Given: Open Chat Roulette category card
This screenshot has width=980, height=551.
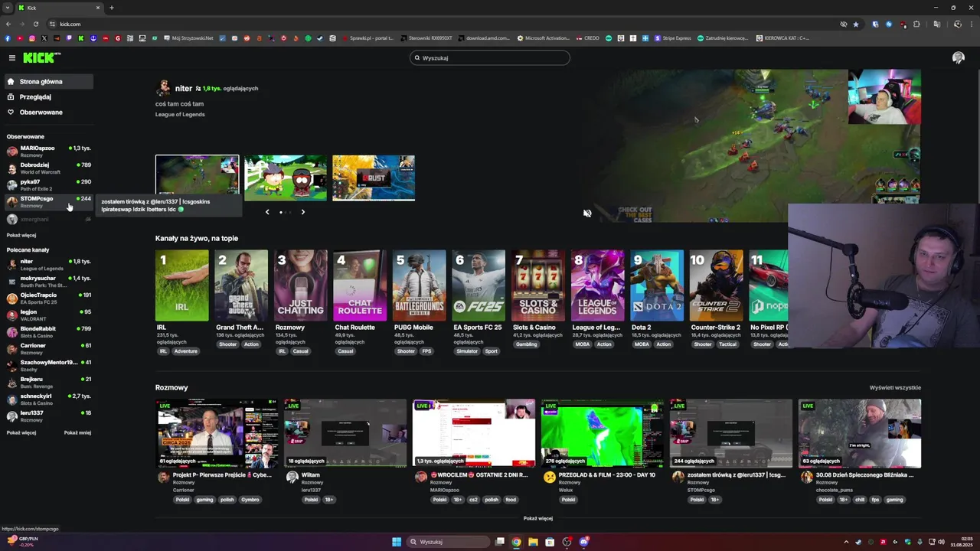Looking at the screenshot, I should pyautogui.click(x=360, y=285).
